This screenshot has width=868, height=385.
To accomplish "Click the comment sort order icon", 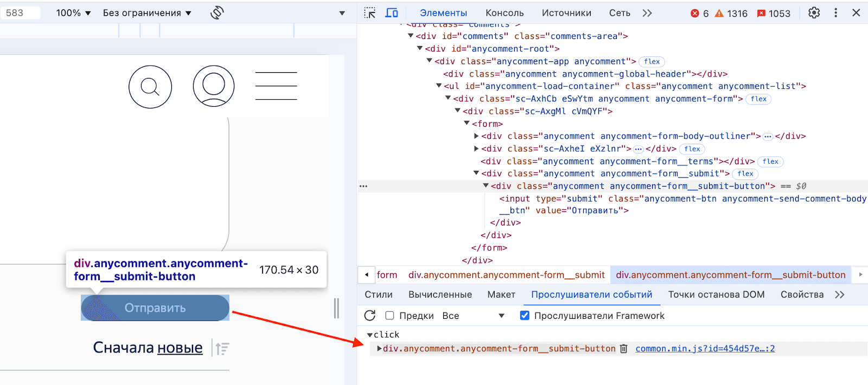I will point(222,348).
